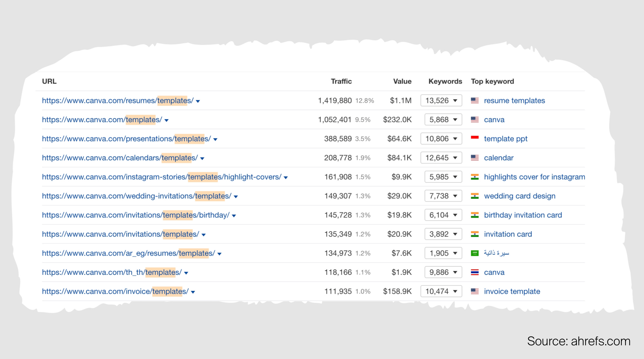Click the Indonesia flag beside 'template ppt'
Screen dimensions: 644x359
475,139
